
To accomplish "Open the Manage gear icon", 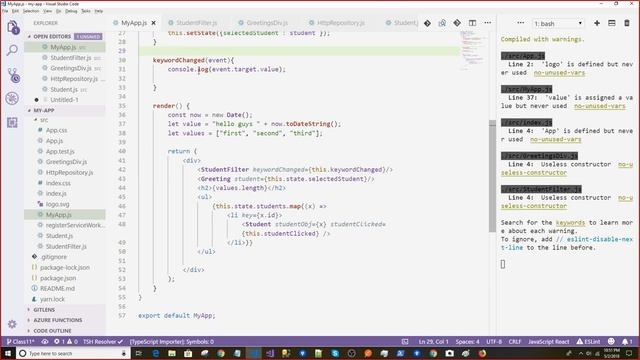I will [12, 324].
